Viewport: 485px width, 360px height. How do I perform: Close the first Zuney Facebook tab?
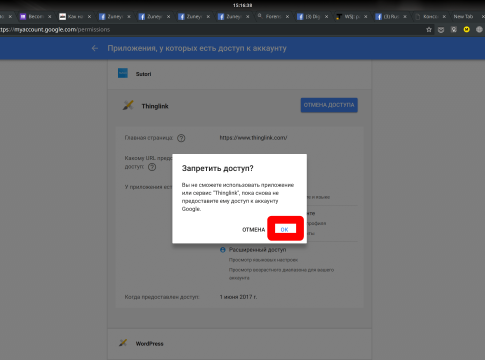click(x=129, y=16)
